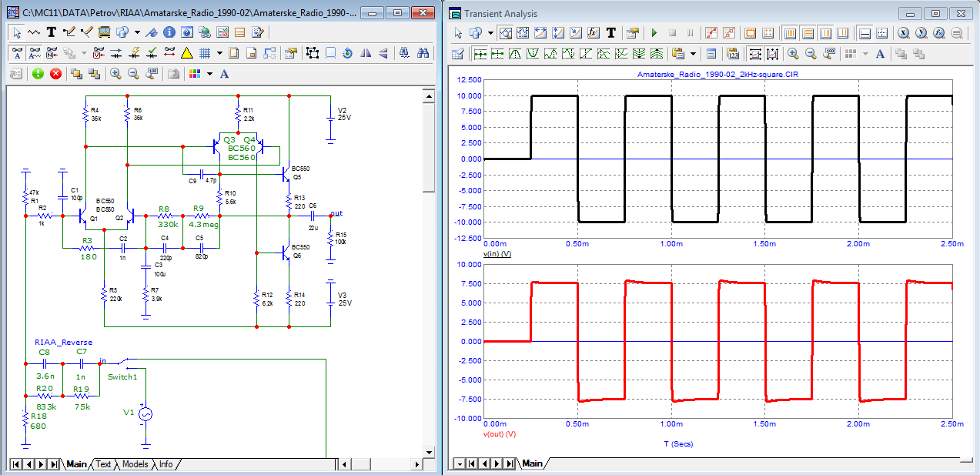This screenshot has height=475, width=980.
Task: Click the multicolor palette swatch icon
Action: (x=194, y=74)
